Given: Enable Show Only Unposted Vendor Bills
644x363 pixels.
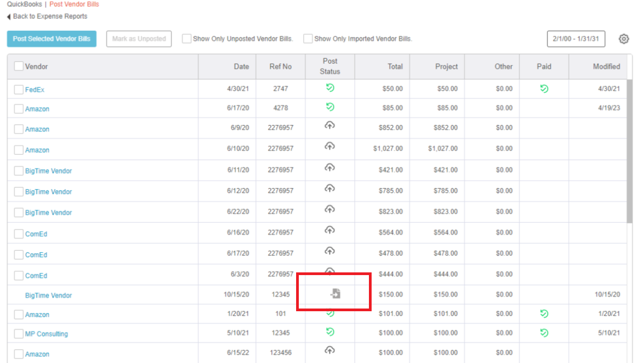Looking at the screenshot, I should coord(187,39).
